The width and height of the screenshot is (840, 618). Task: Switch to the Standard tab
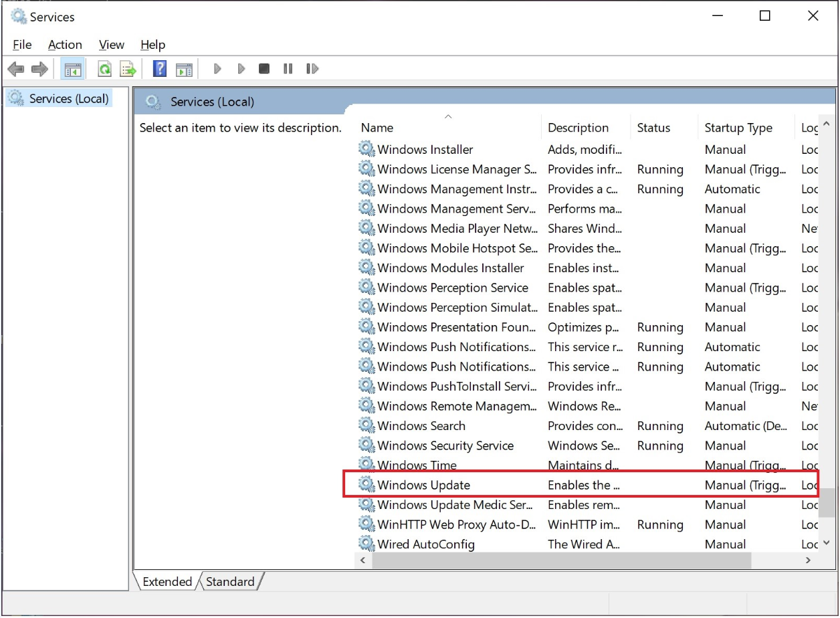(x=230, y=581)
